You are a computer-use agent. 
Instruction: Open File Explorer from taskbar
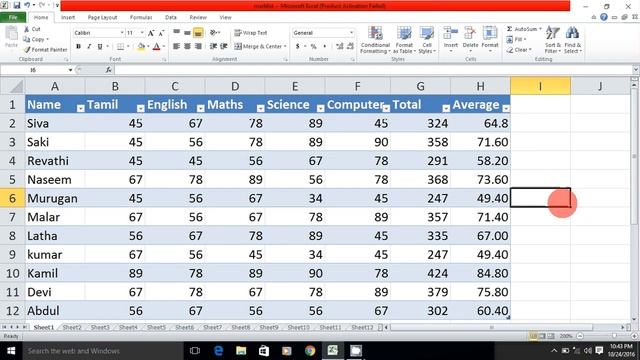click(x=241, y=351)
